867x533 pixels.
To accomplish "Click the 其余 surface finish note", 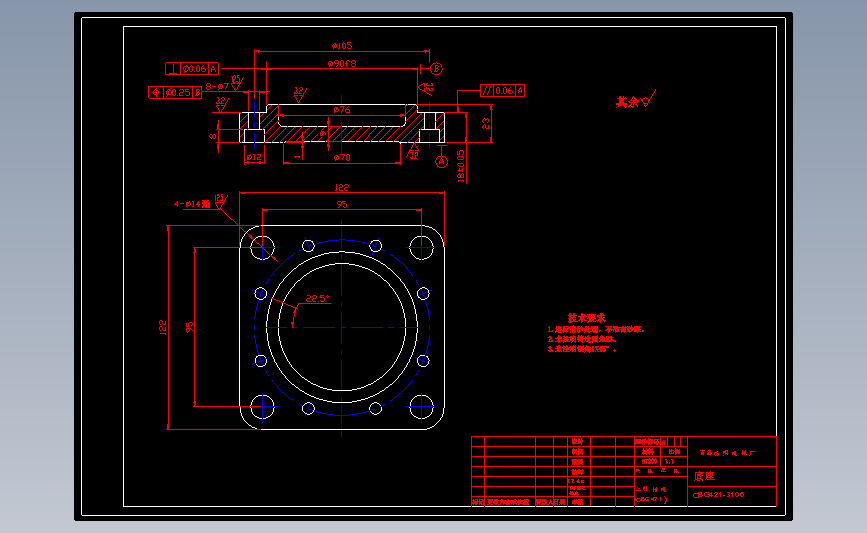I will coord(627,102).
